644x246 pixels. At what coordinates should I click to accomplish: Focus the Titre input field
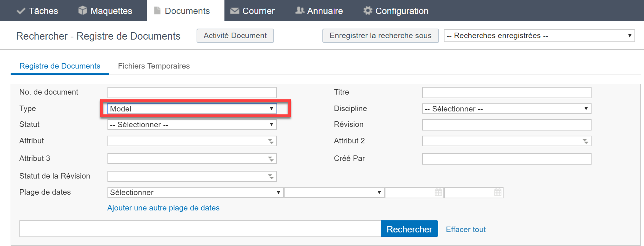(506, 92)
